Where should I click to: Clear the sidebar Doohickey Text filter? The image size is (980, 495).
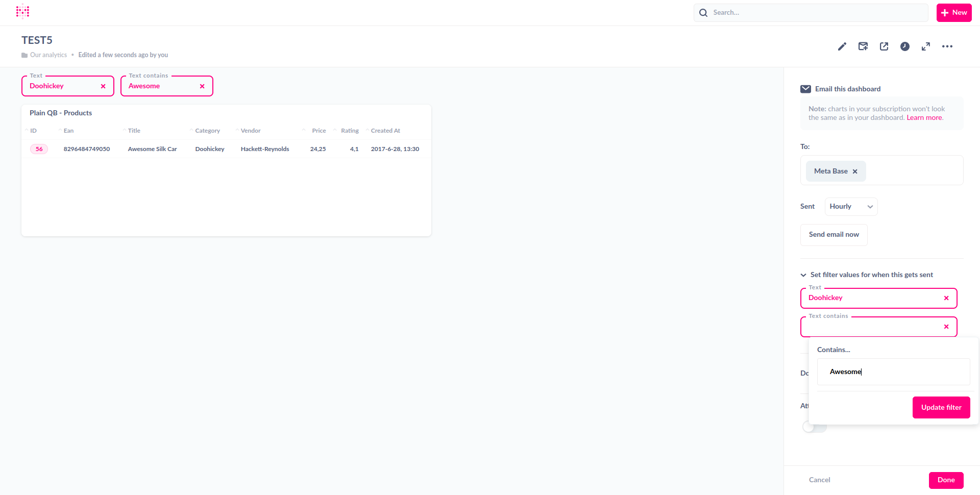pos(946,298)
